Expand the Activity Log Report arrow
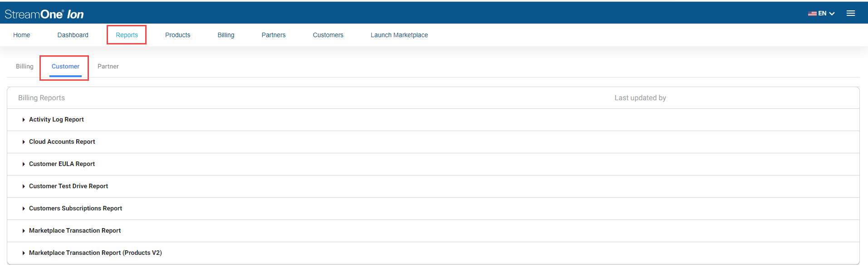Screen dimensions: 868x278 pos(24,120)
